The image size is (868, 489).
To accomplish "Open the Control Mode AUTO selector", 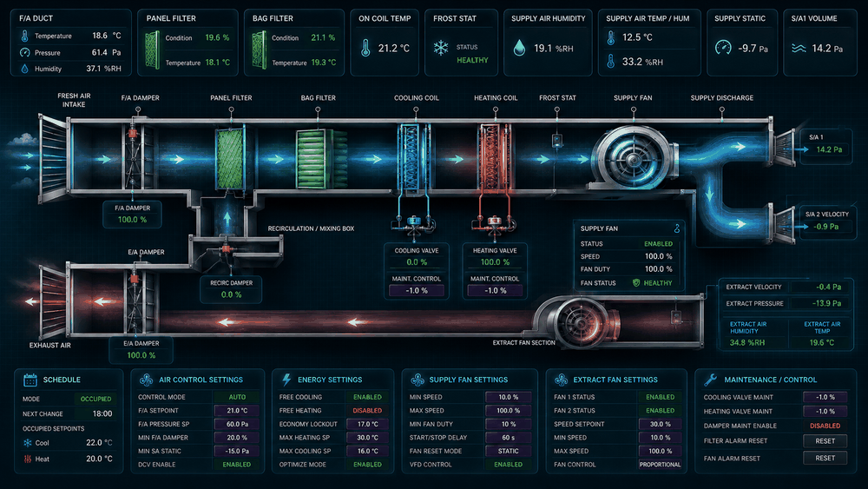I will [x=237, y=397].
